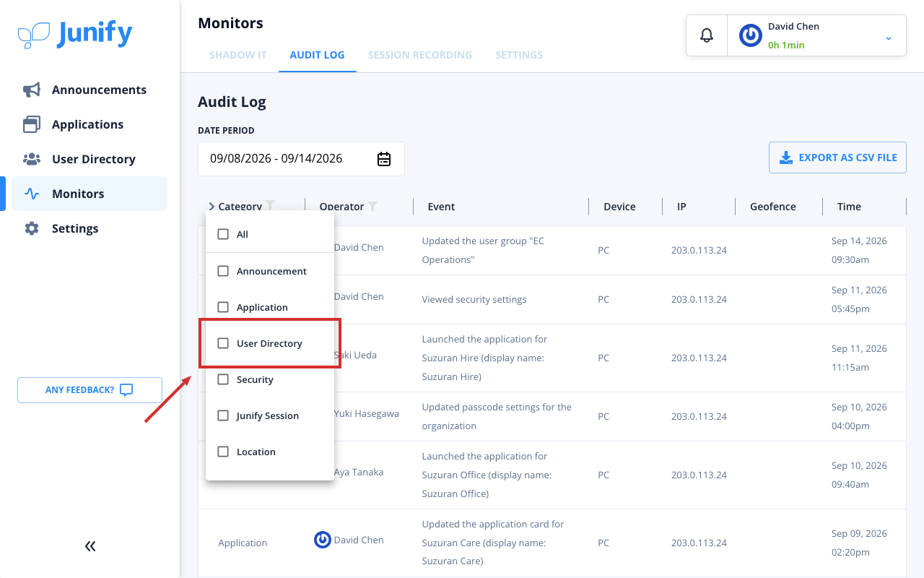Check the All category checkbox
The width and height of the screenshot is (924, 578).
pyautogui.click(x=223, y=234)
